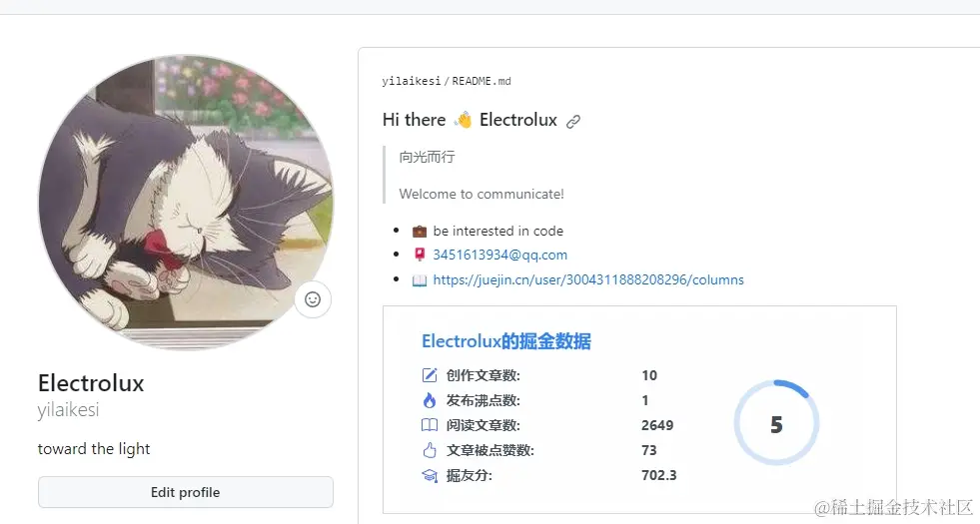
Task: Click the flame icon for 发布沸点数
Action: pyautogui.click(x=430, y=400)
